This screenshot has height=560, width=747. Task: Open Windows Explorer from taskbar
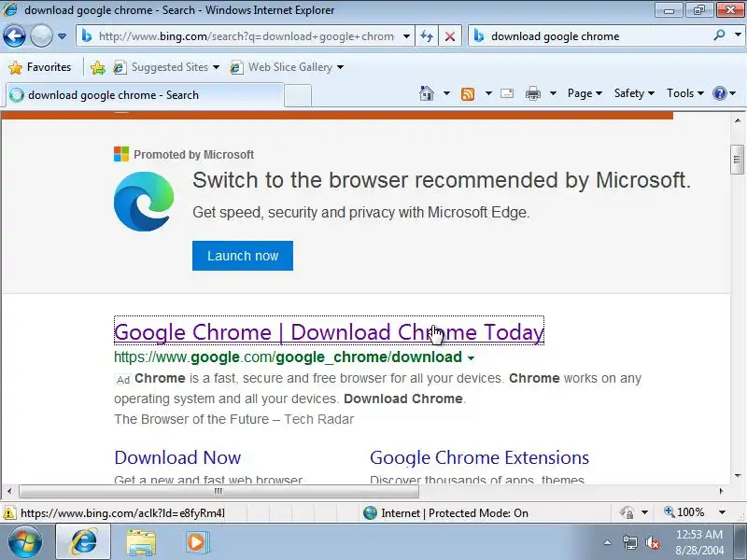(x=141, y=542)
